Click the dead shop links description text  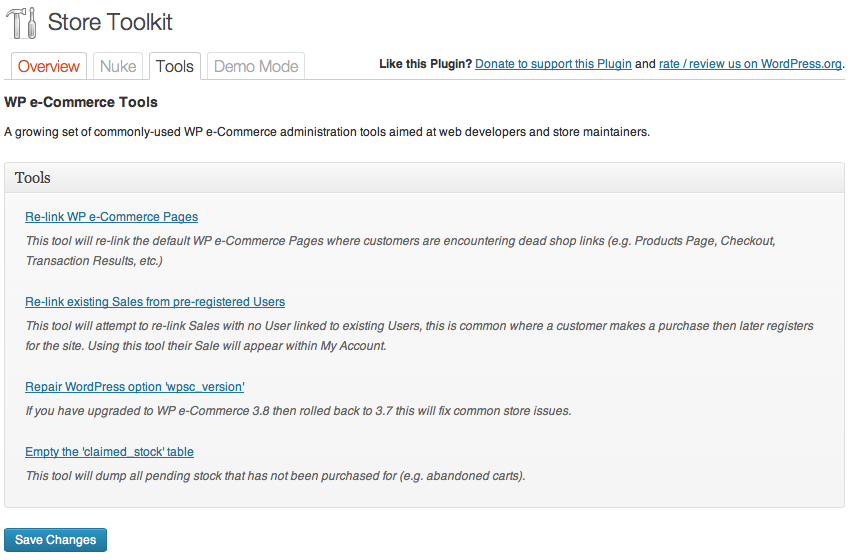click(x=401, y=251)
